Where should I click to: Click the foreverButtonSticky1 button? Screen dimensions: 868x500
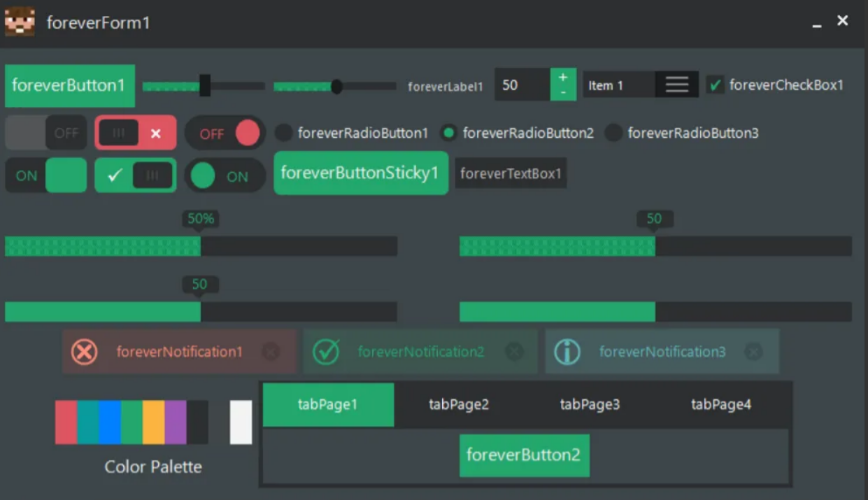[x=361, y=173]
